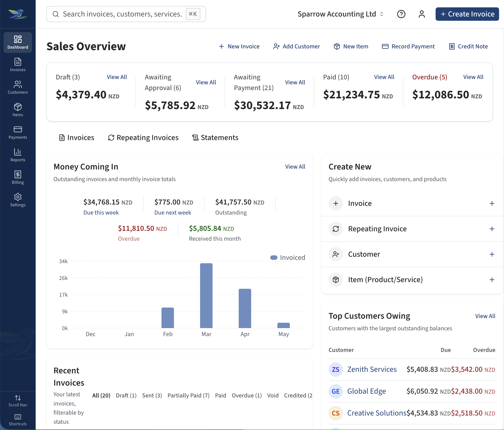The image size is (504, 430).
Task: Click Record Payment quick action
Action: click(408, 46)
